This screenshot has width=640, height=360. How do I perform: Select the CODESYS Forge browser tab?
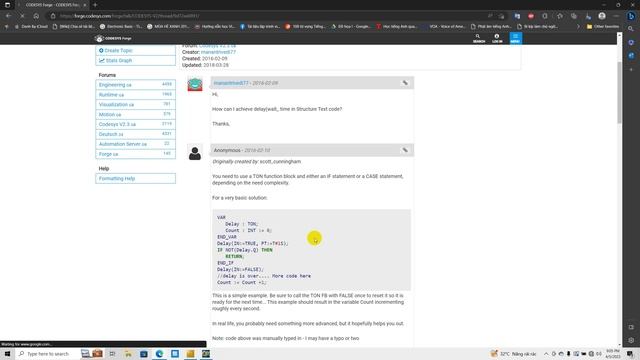pos(52,5)
